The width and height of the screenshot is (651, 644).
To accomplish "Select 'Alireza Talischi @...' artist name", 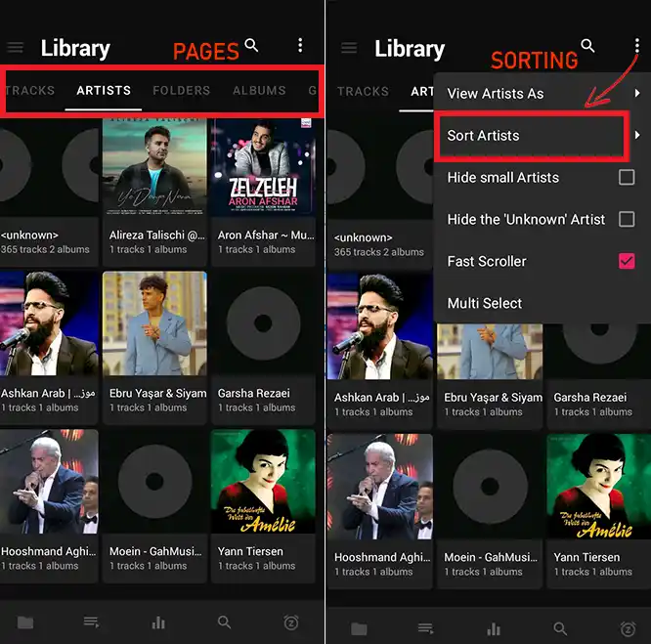I will click(157, 236).
